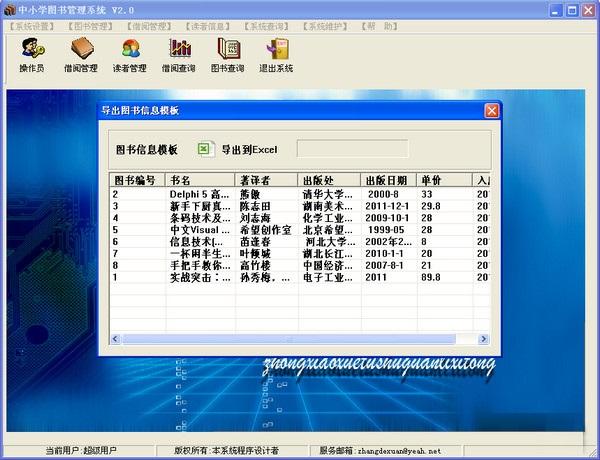Click publisher cell 电子工业...
The width and height of the screenshot is (600, 460).
tap(328, 277)
